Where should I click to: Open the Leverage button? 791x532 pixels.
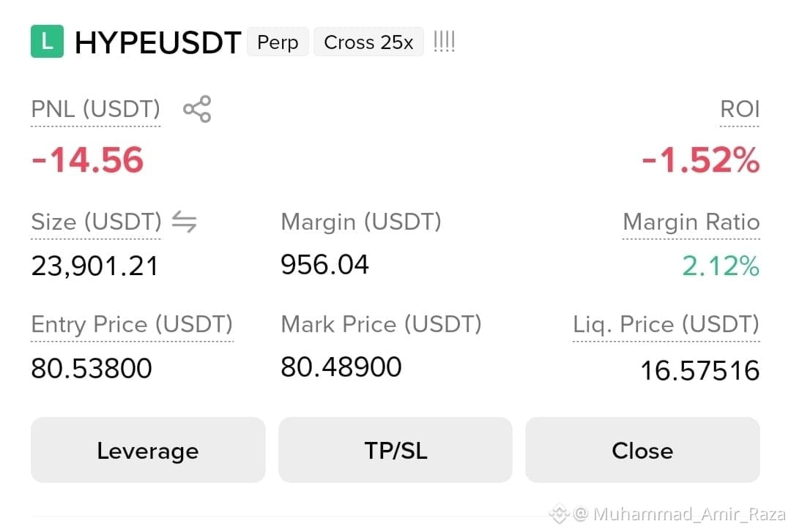(148, 450)
